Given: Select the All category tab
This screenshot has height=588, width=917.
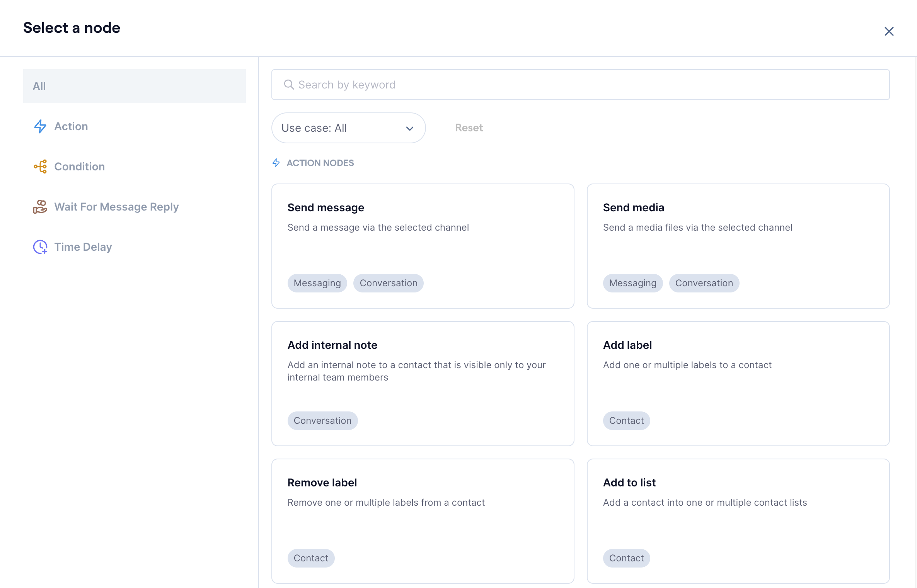Looking at the screenshot, I should click(134, 86).
